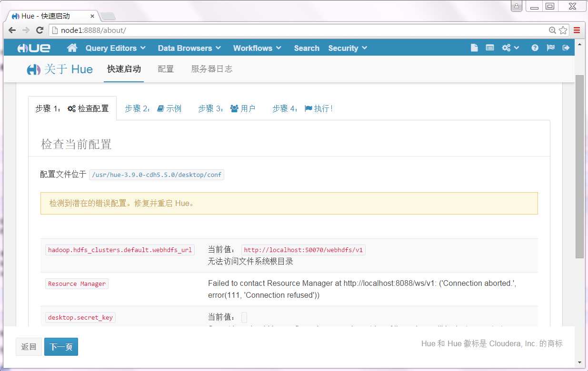
Task: Click the 检查当前配置 heading
Action: click(x=76, y=144)
